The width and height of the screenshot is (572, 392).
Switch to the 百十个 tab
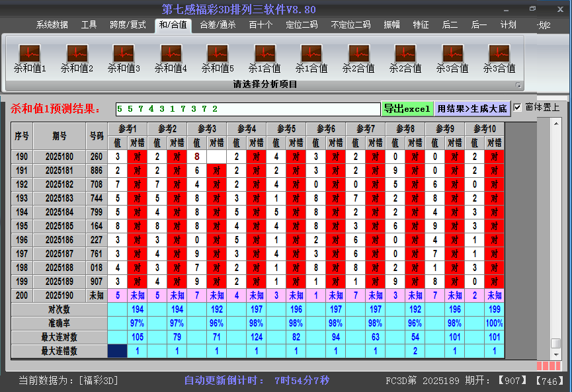(x=261, y=25)
